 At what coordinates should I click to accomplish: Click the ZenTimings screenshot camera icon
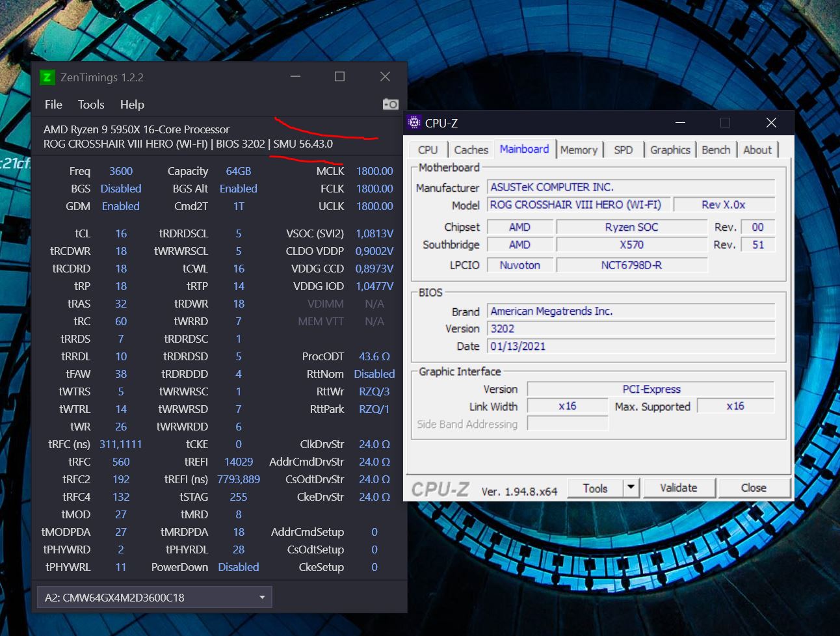click(390, 104)
